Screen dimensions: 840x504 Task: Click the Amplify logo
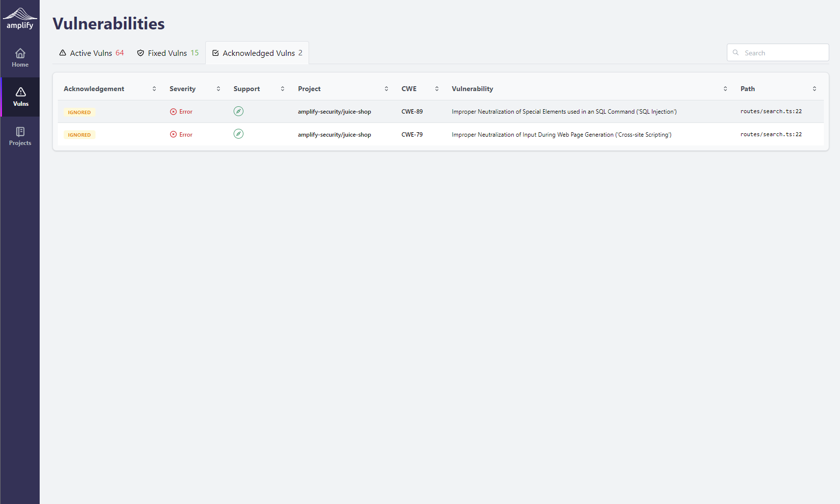point(20,19)
